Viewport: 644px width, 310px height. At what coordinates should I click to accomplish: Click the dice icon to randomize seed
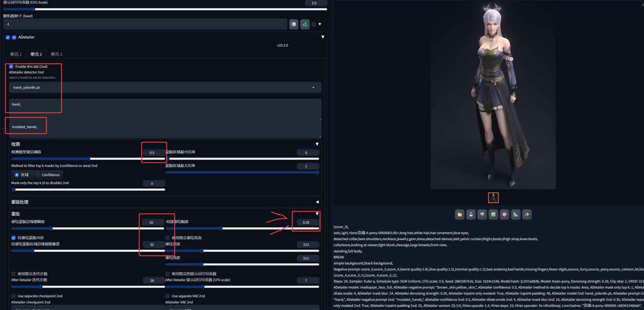[294, 24]
